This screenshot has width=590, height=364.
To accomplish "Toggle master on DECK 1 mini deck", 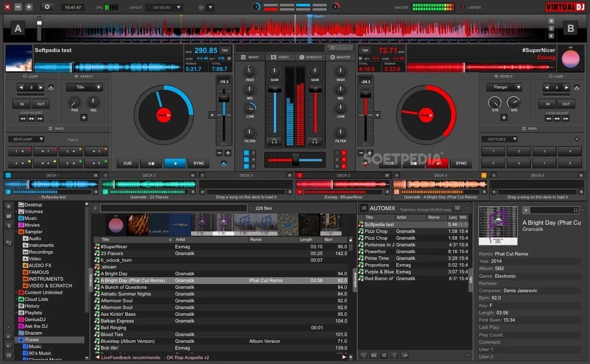I will (96, 175).
